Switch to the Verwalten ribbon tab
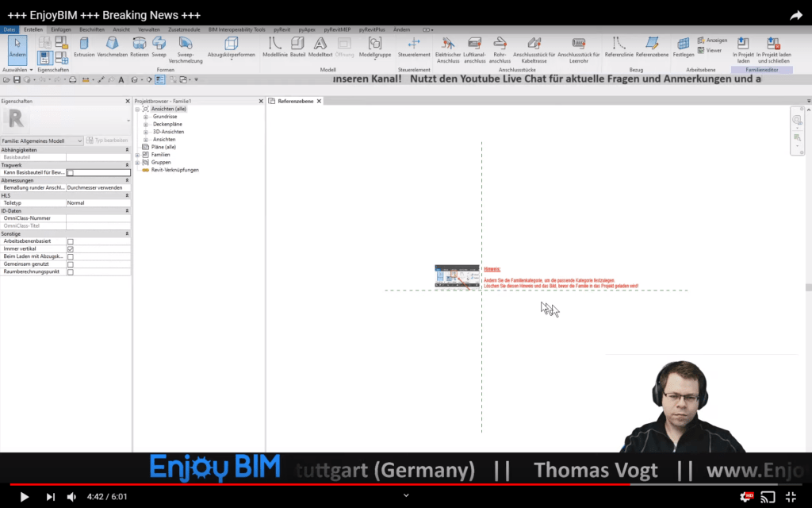This screenshot has width=812, height=508. pyautogui.click(x=149, y=29)
